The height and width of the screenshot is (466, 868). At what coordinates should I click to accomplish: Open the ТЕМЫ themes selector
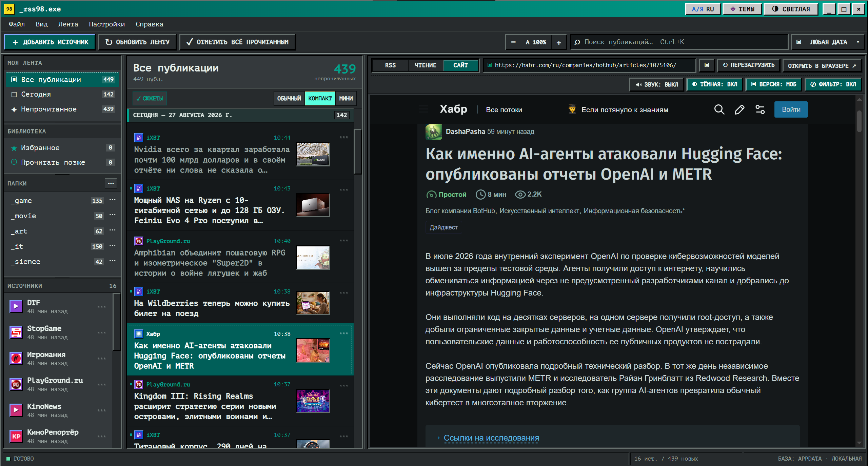click(x=742, y=9)
